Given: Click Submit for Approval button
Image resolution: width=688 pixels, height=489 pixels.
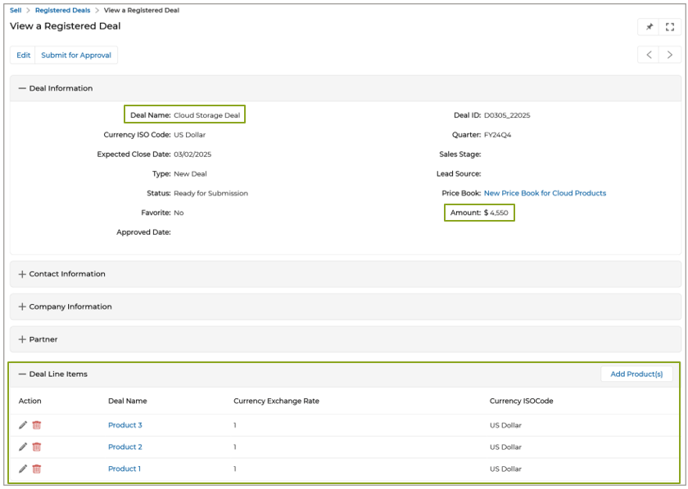Looking at the screenshot, I should pos(76,55).
